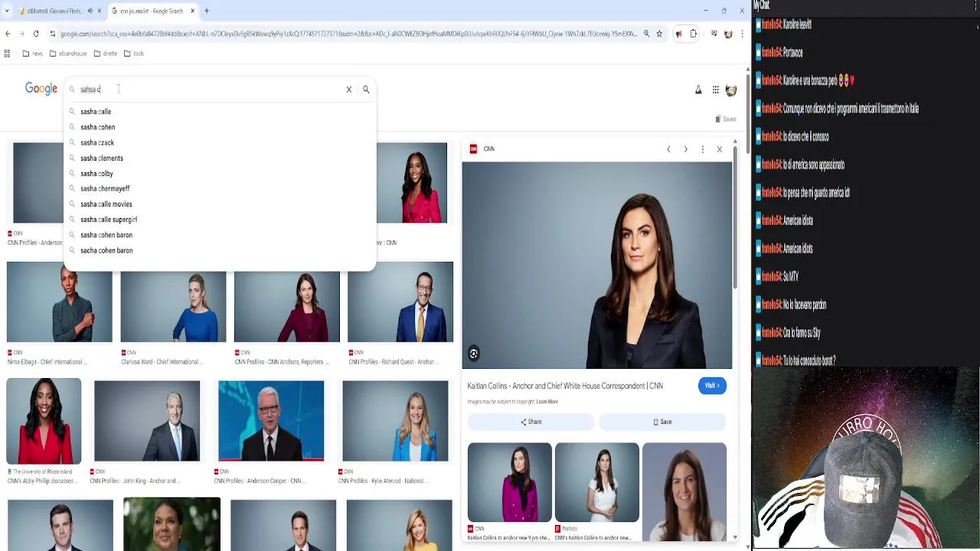Screen dimensions: 980x551
Task: Open the Chrome three-dot menu
Action: tap(742, 34)
